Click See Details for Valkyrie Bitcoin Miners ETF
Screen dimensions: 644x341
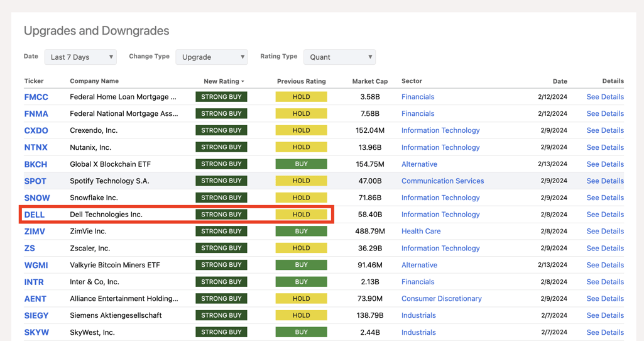click(x=604, y=265)
